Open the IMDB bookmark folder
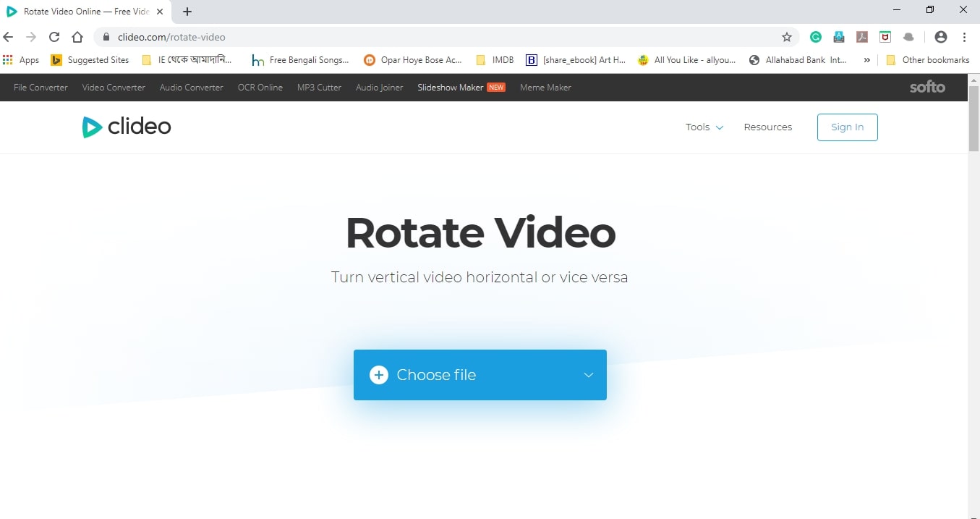This screenshot has height=519, width=980. click(495, 60)
